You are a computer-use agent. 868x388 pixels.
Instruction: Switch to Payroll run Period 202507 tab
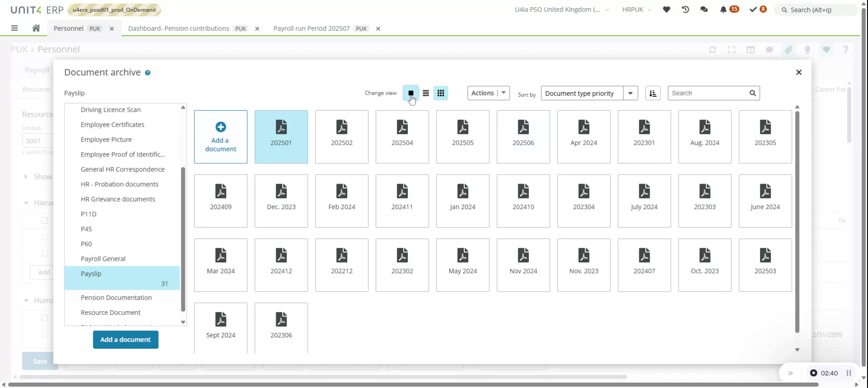311,28
